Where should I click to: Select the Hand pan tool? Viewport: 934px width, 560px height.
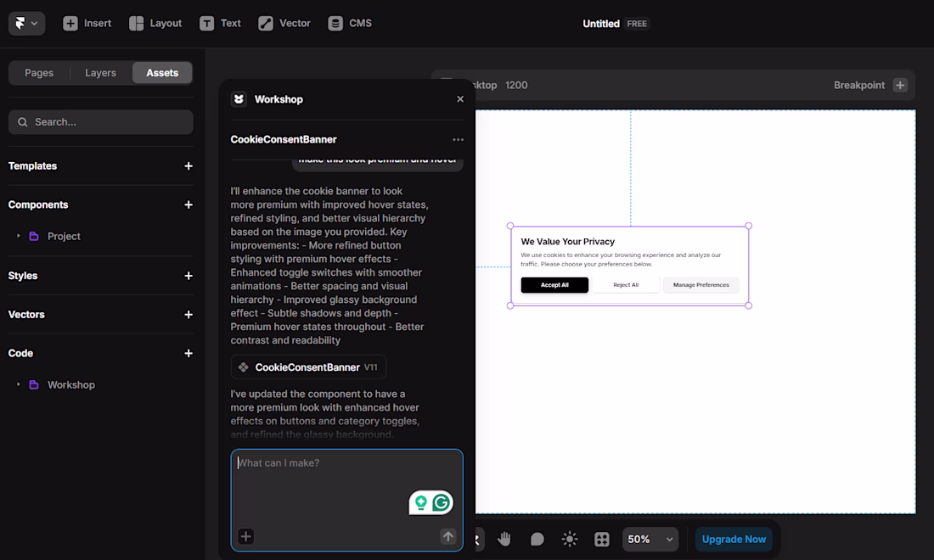tap(504, 539)
